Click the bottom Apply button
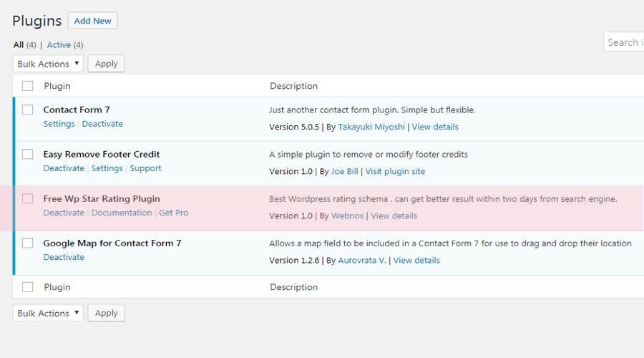644x358 pixels. (107, 313)
